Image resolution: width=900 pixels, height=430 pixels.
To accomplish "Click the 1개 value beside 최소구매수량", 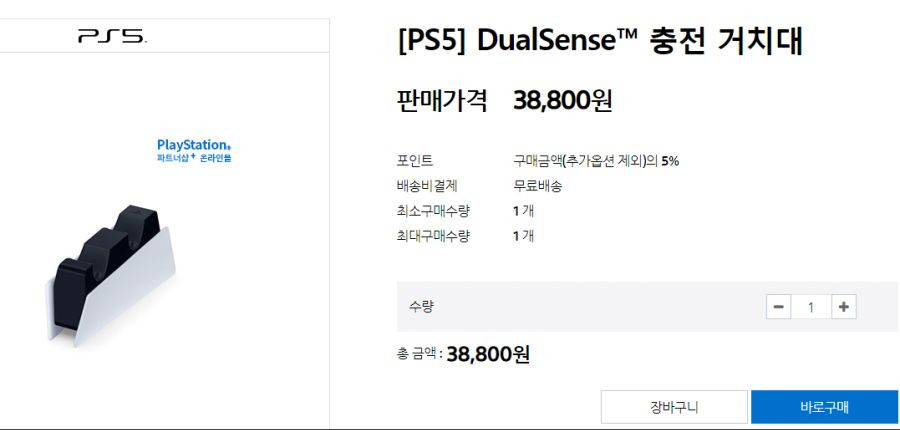I will coord(523,211).
